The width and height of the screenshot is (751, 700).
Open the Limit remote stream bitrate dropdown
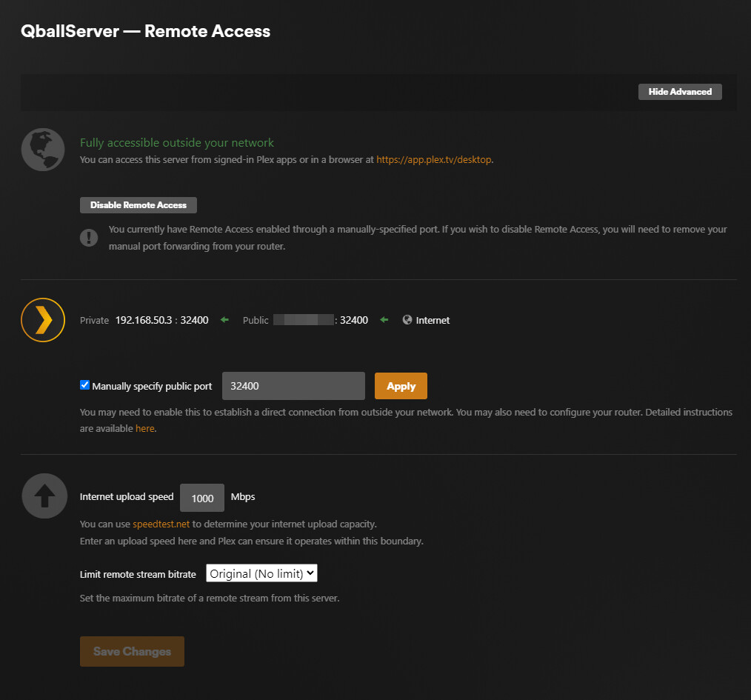click(261, 573)
